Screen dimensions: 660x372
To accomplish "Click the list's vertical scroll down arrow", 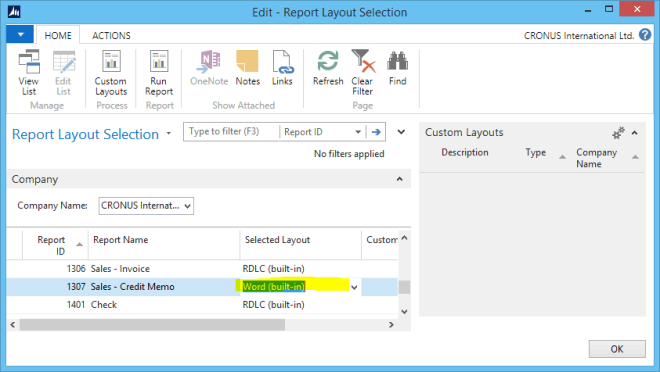I will (x=404, y=312).
